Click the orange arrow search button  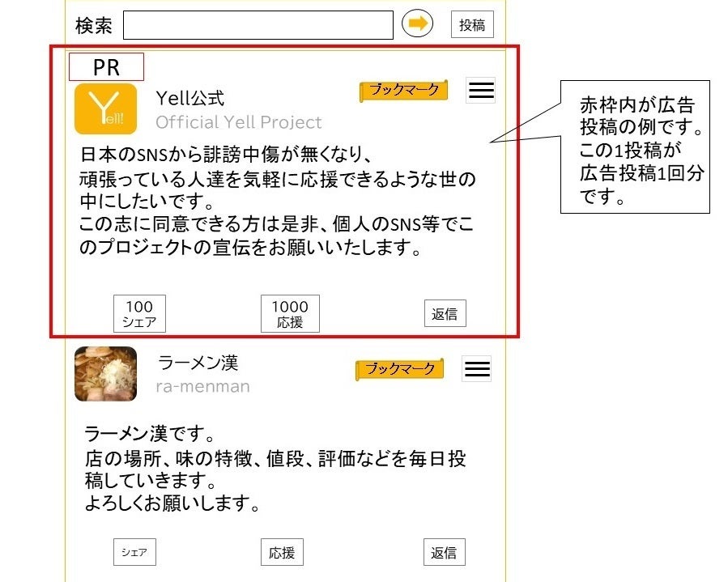click(417, 23)
